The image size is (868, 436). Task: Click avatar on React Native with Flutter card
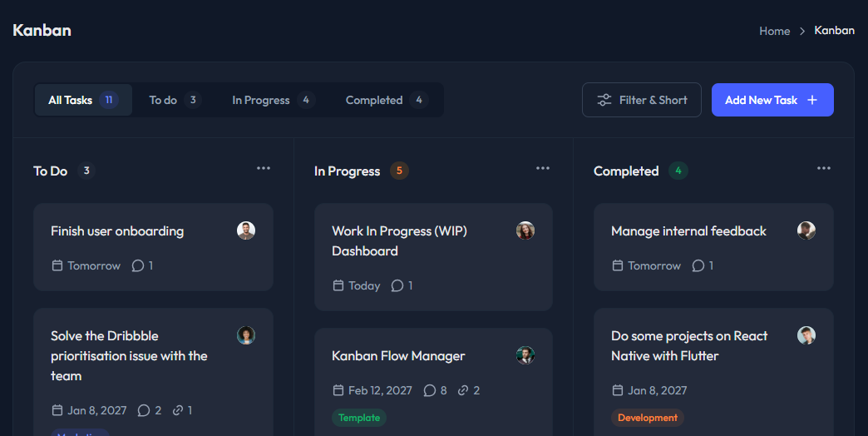click(x=806, y=335)
